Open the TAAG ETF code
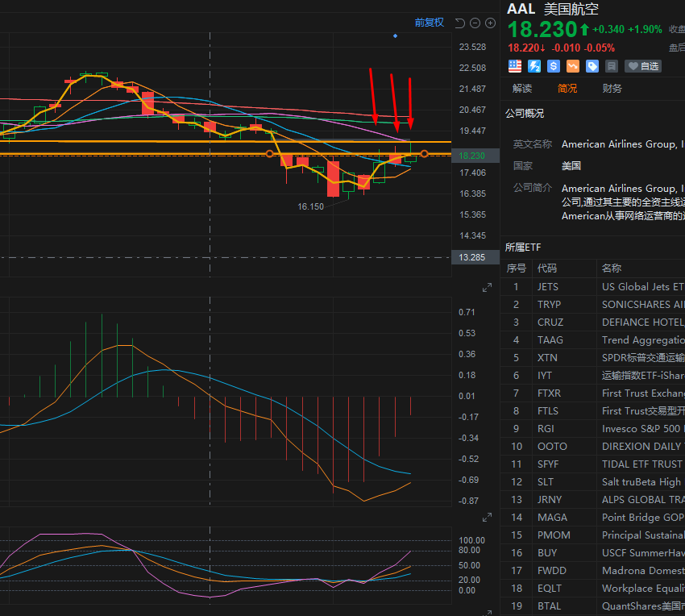 pyautogui.click(x=550, y=340)
